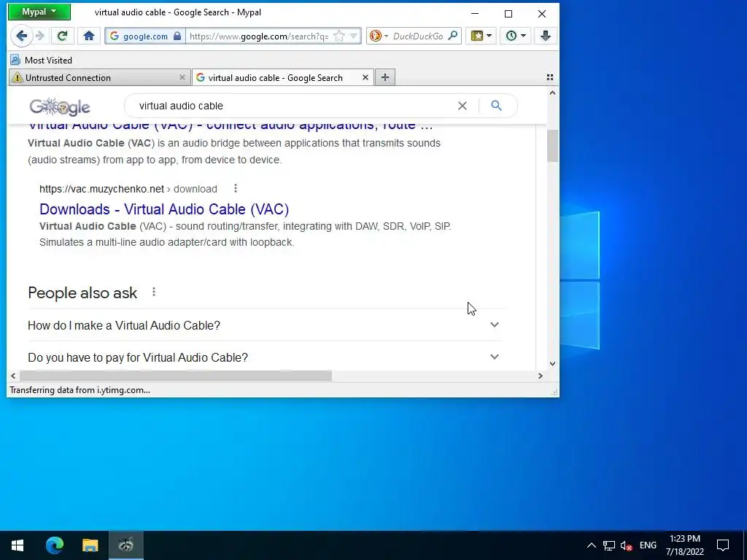The width and height of the screenshot is (747, 560).
Task: Click the horizontal scrollbar thumb
Action: click(175, 376)
